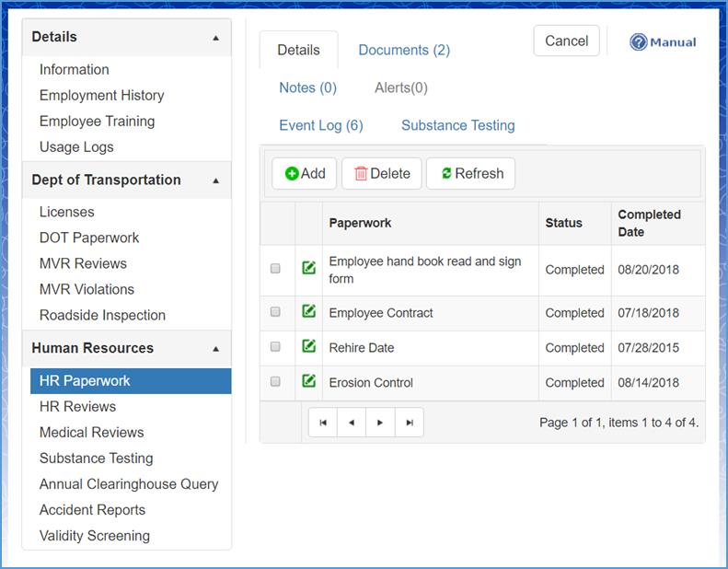This screenshot has width=728, height=569.
Task: Click the edit icon for Employee Contract
Action: pos(309,312)
